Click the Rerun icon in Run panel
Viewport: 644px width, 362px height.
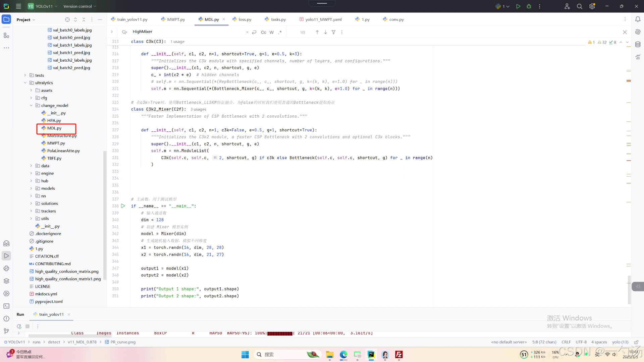(19, 326)
